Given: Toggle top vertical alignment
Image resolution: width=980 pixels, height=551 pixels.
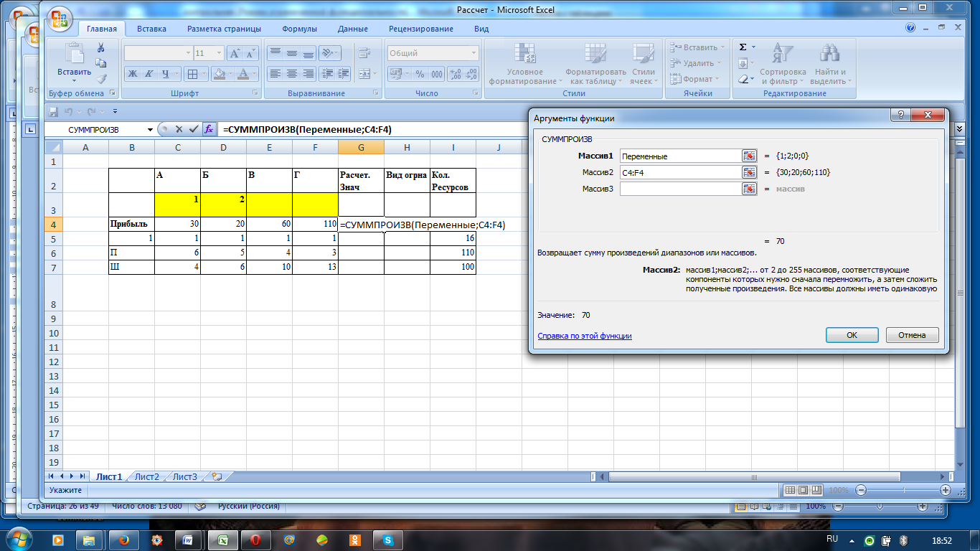Looking at the screenshot, I should tap(275, 53).
